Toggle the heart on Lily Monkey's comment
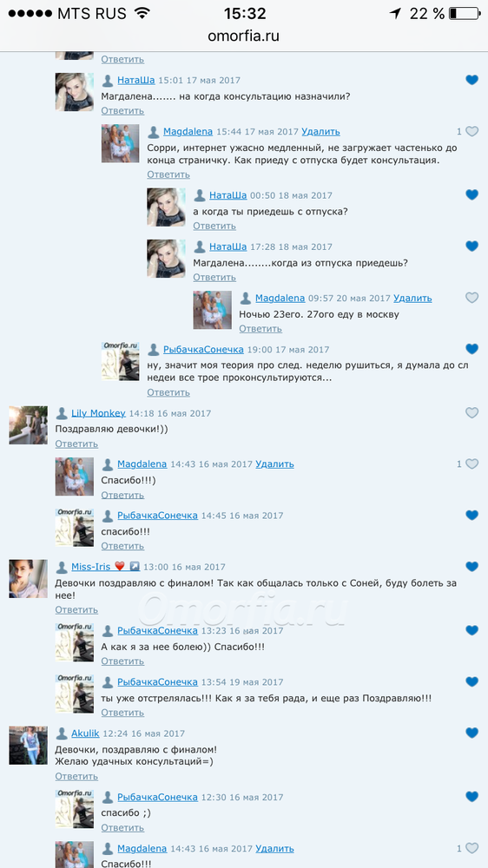 click(x=472, y=413)
